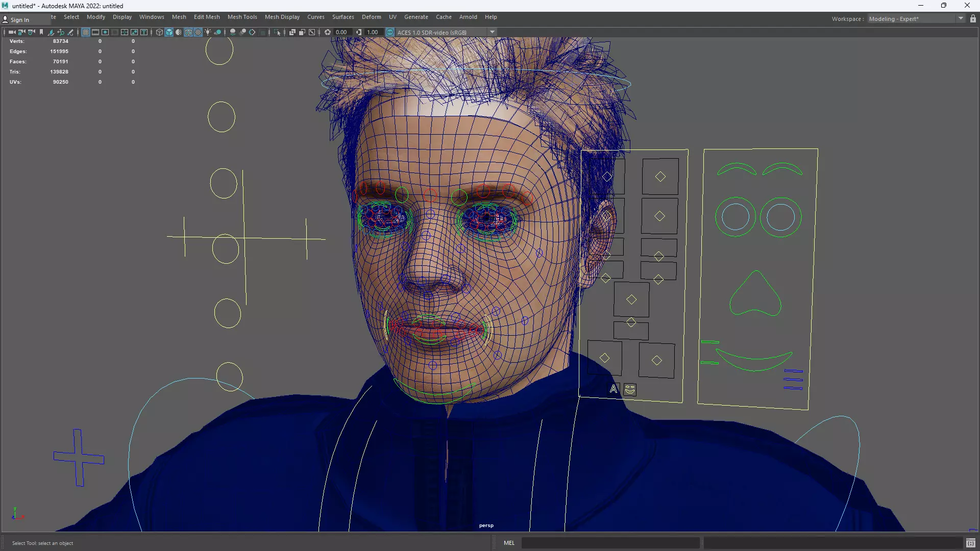Click the exposure value field 0.00
The width and height of the screenshot is (980, 551).
[x=341, y=32]
